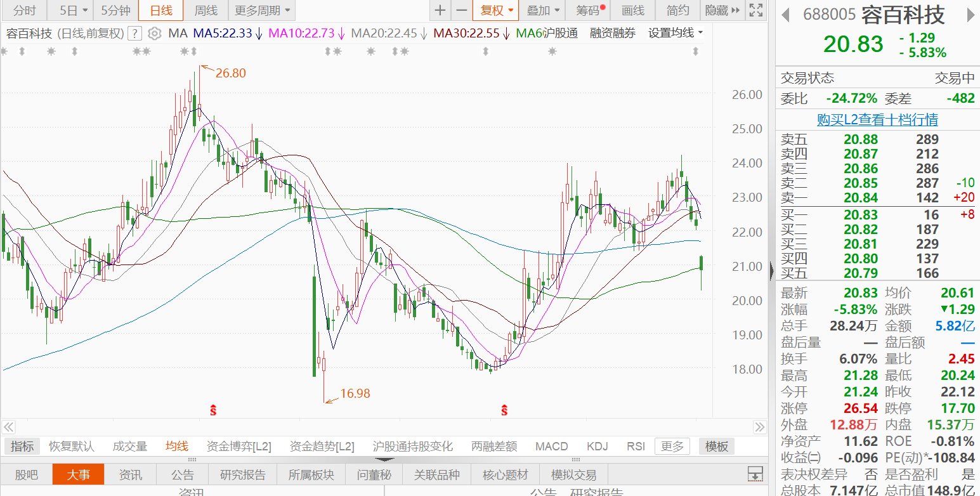Collapse the side panel with the splitter arrow
The width and height of the screenshot is (980, 496).
771,271
